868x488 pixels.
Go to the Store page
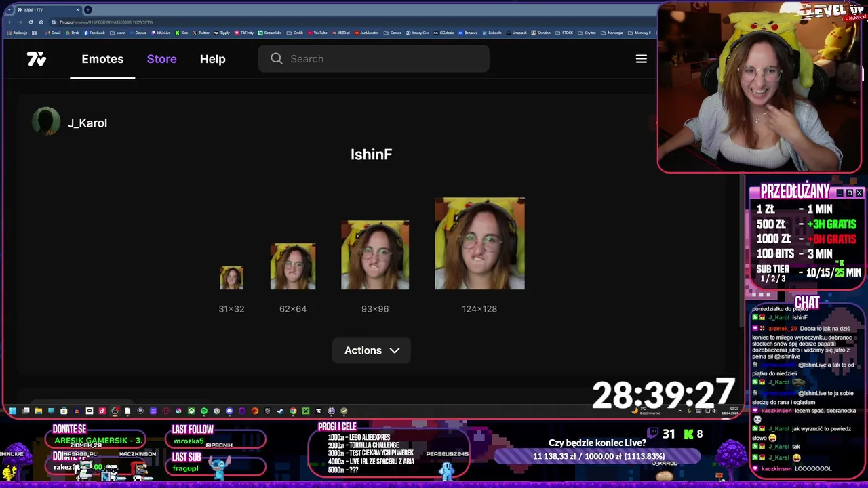coord(161,59)
